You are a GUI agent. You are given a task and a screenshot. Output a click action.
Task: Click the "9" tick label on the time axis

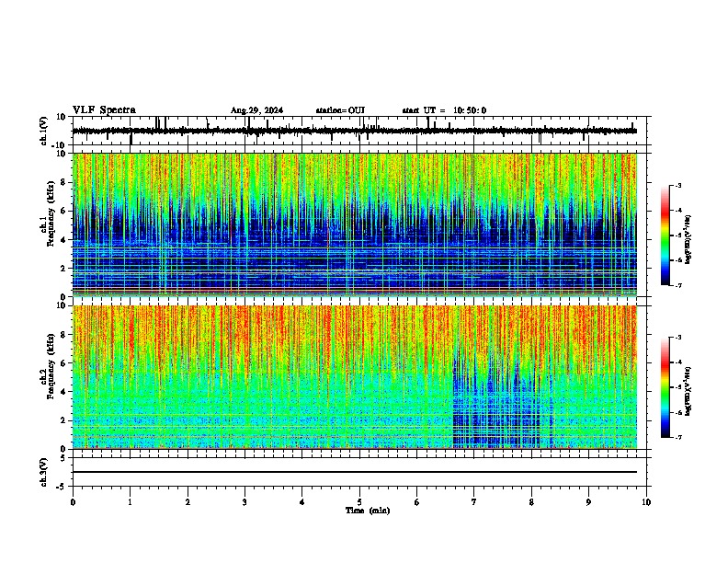coord(588,502)
